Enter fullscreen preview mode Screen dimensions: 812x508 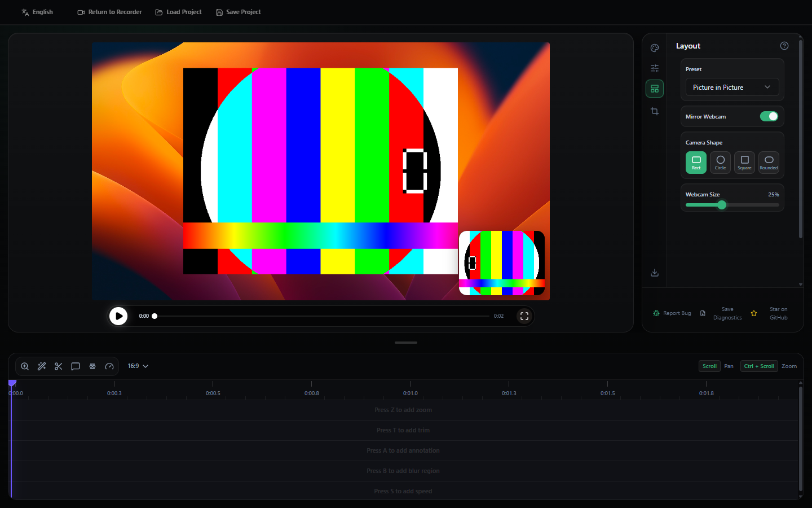point(524,316)
